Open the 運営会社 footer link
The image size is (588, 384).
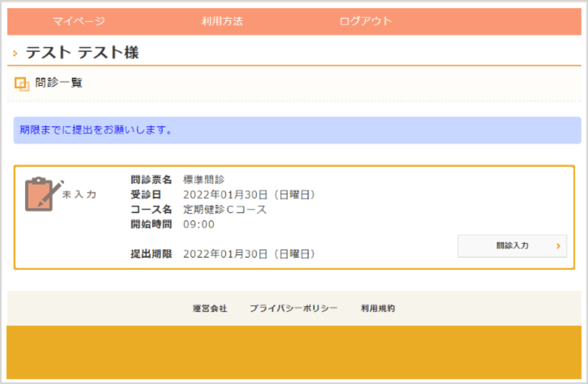[x=210, y=308]
